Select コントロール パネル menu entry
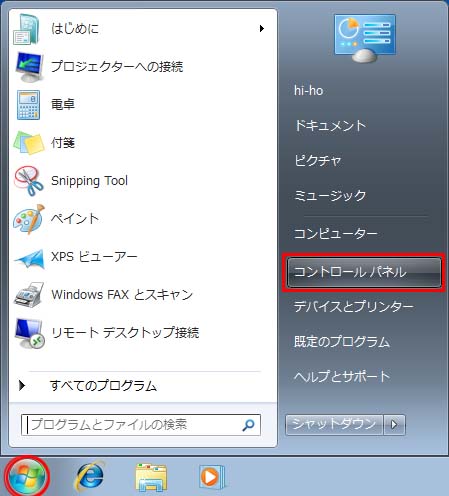This screenshot has height=496, width=449. 364,272
